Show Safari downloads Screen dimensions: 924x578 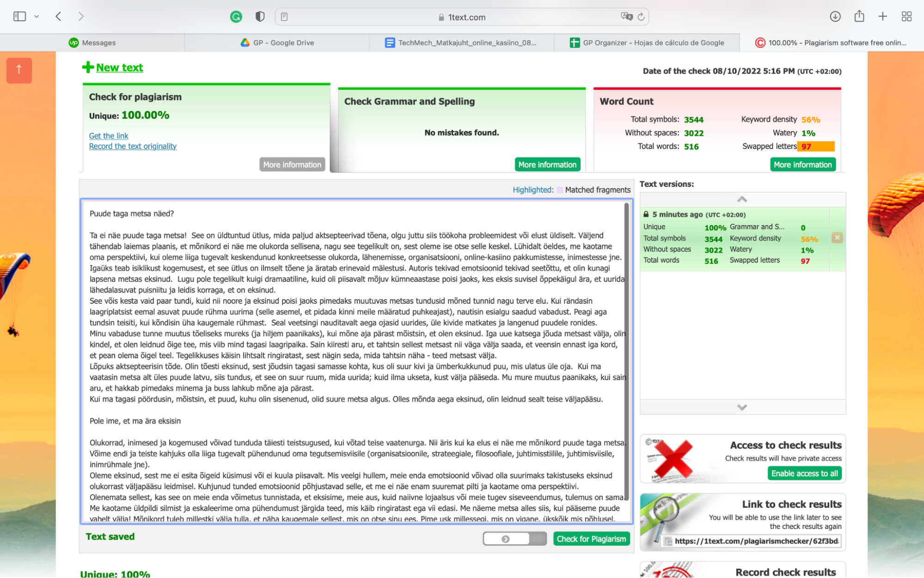(835, 17)
